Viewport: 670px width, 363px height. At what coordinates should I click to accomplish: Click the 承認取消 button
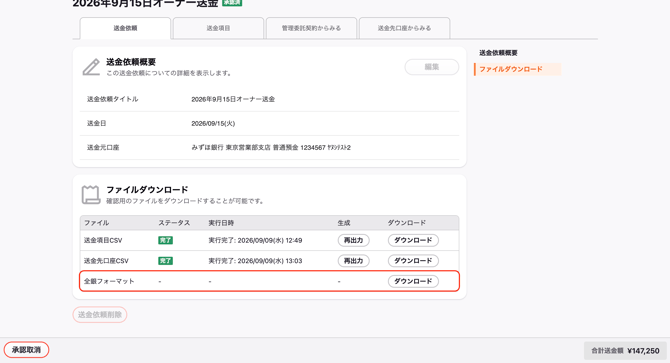click(x=26, y=350)
